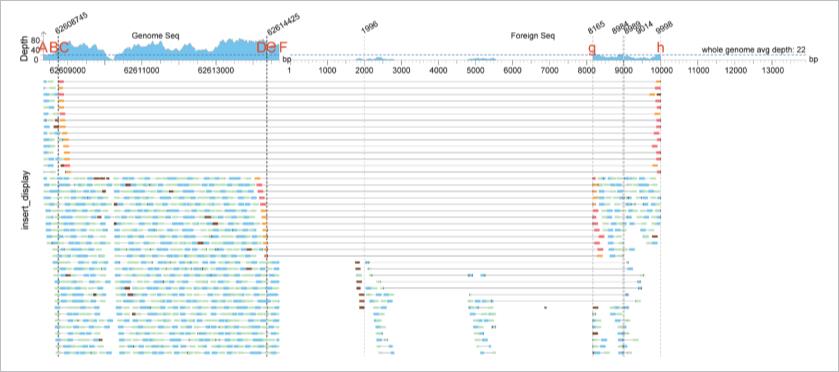Click foreign axis tick 1000

coord(326,70)
